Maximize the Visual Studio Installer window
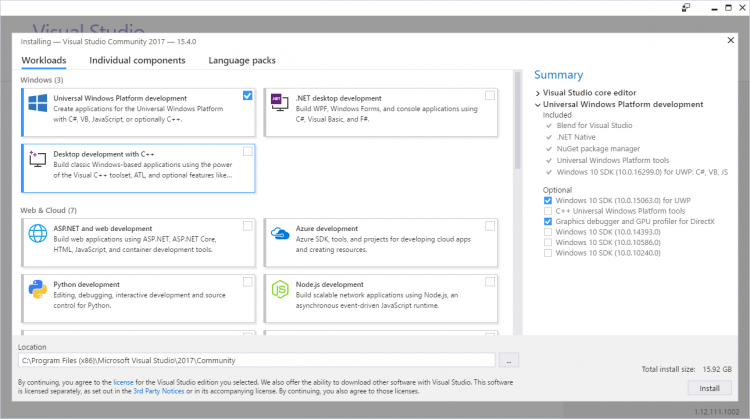Image resolution: width=750 pixels, height=419 pixels. [728, 8]
